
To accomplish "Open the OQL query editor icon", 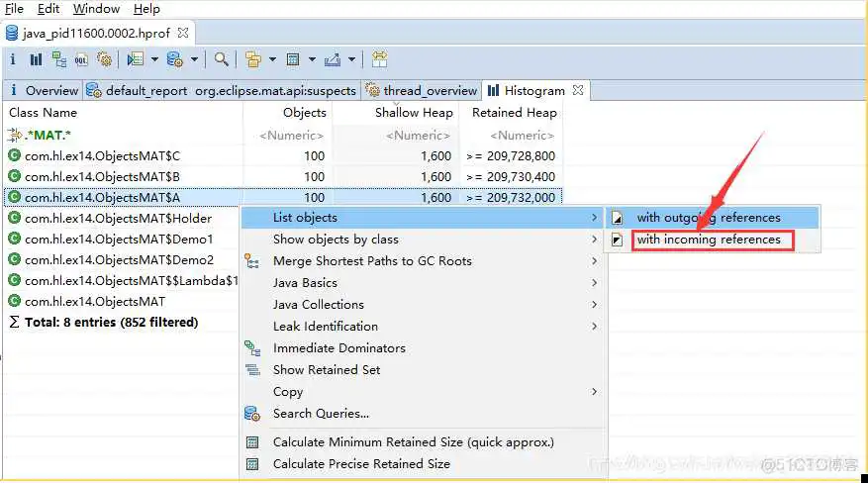I will tap(81, 59).
